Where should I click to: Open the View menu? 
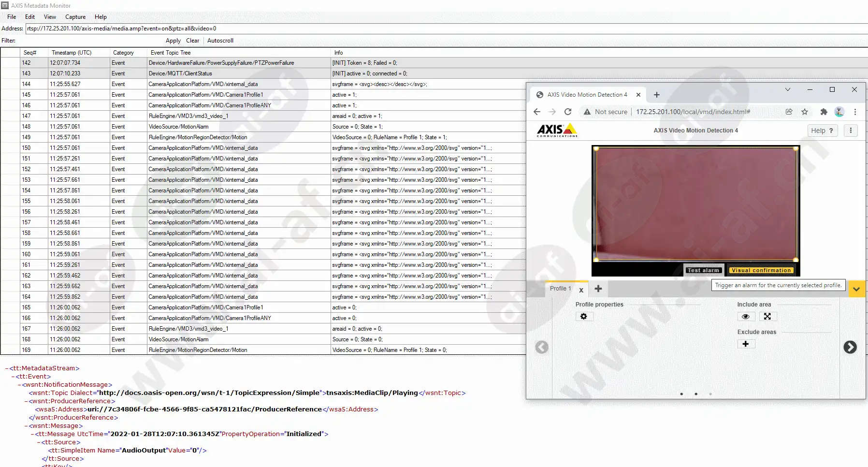pos(50,17)
